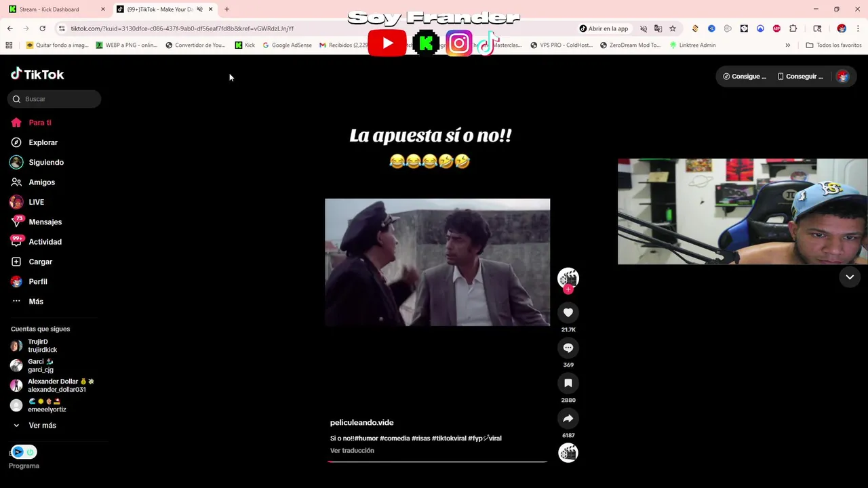
Task: Open site information icon in the address bar
Action: coord(62,28)
